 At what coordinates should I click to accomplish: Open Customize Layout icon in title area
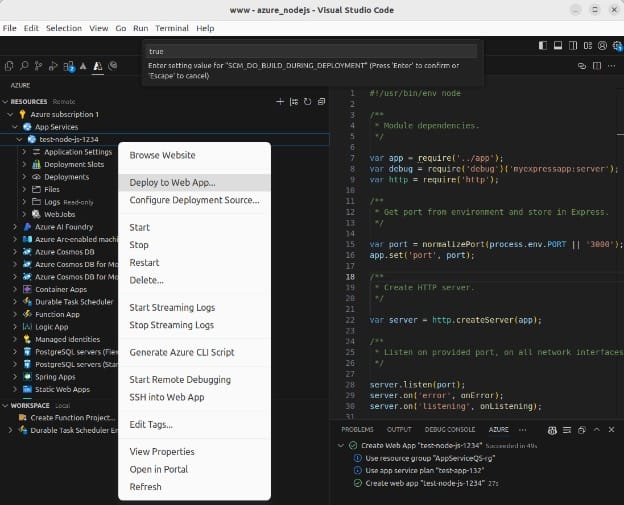588,46
